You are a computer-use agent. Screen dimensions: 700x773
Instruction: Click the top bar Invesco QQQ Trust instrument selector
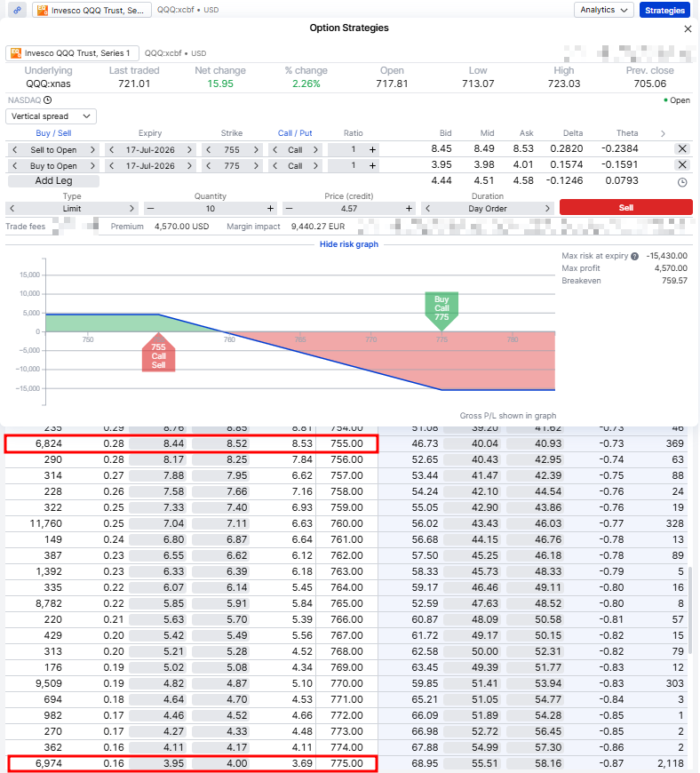click(91, 10)
